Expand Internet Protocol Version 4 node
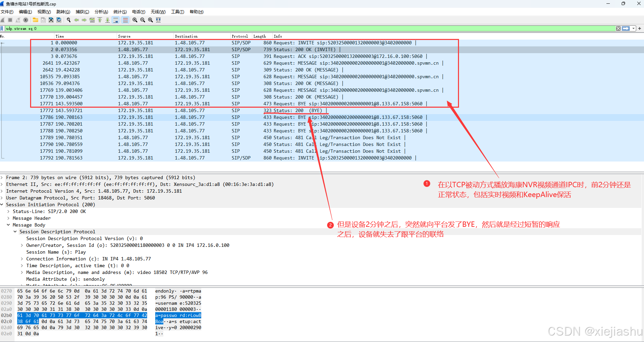644x342 pixels. (x=2, y=191)
